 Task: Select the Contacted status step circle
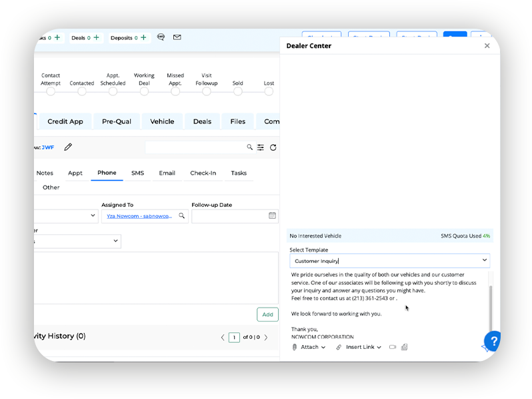tap(82, 91)
